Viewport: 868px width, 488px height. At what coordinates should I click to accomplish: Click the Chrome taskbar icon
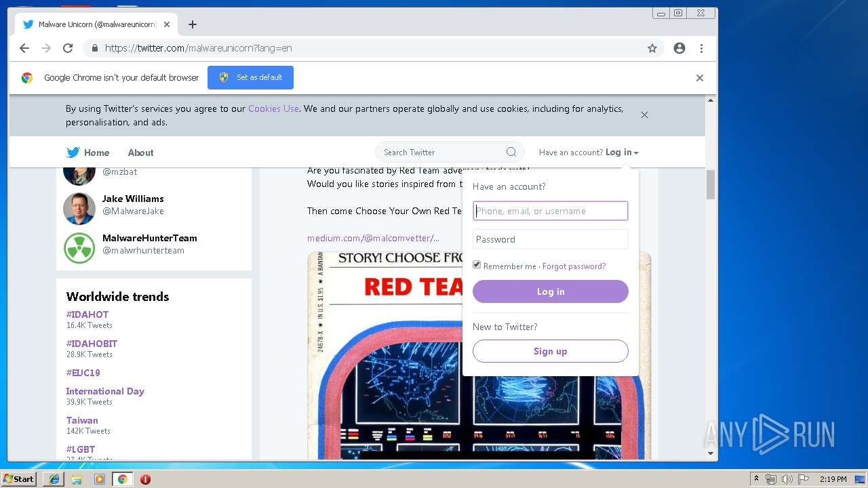pyautogui.click(x=122, y=479)
